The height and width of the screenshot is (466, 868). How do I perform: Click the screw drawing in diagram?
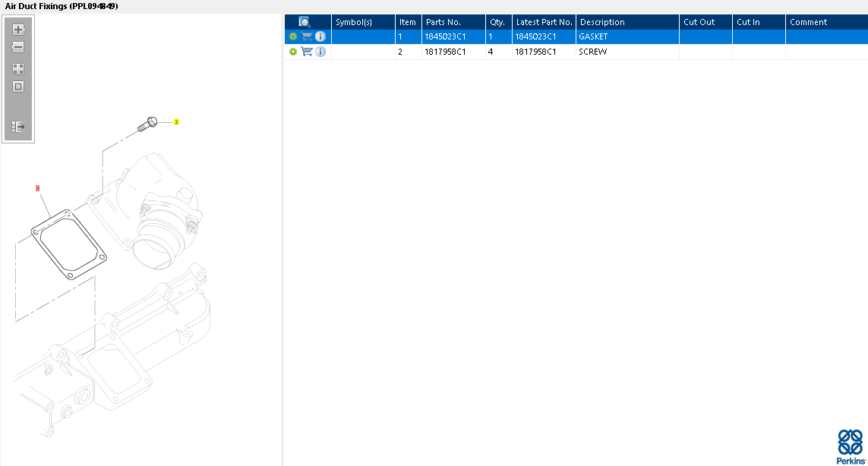[x=147, y=124]
